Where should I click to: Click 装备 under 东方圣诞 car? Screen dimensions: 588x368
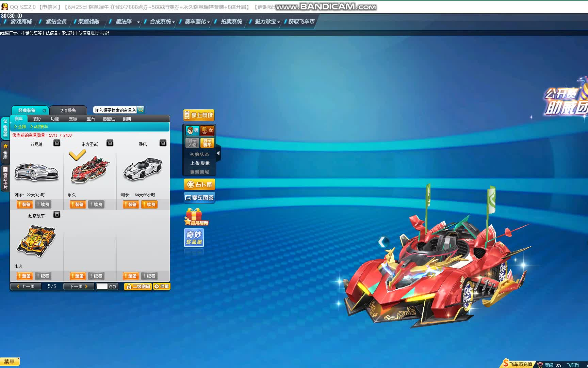[78, 204]
